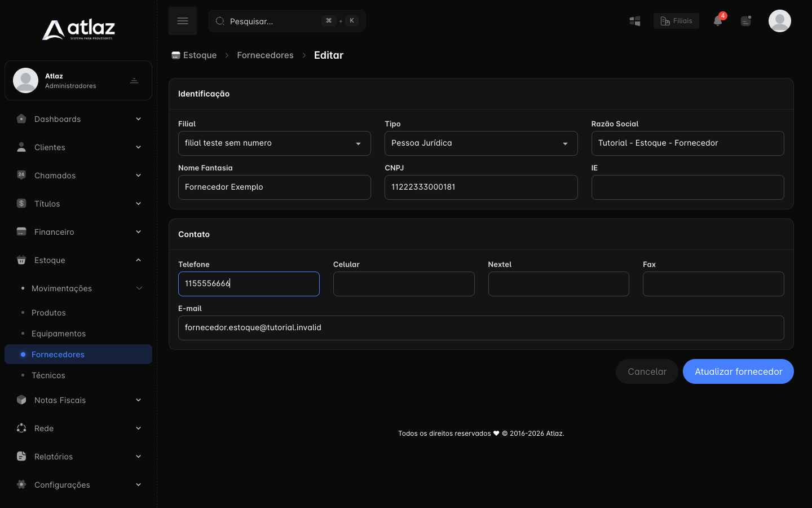812x508 pixels.
Task: Expand the Configurações chevron
Action: [138, 485]
